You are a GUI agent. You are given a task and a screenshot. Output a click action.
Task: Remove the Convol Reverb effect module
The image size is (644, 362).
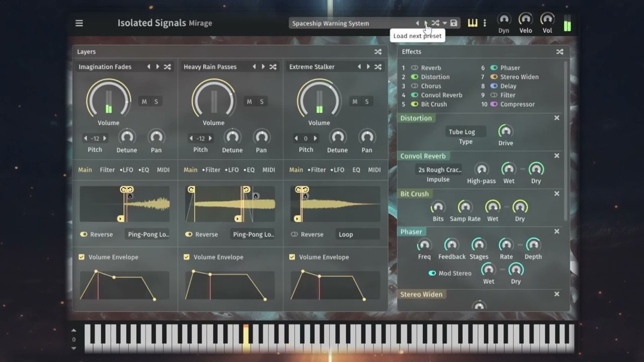pos(557,156)
